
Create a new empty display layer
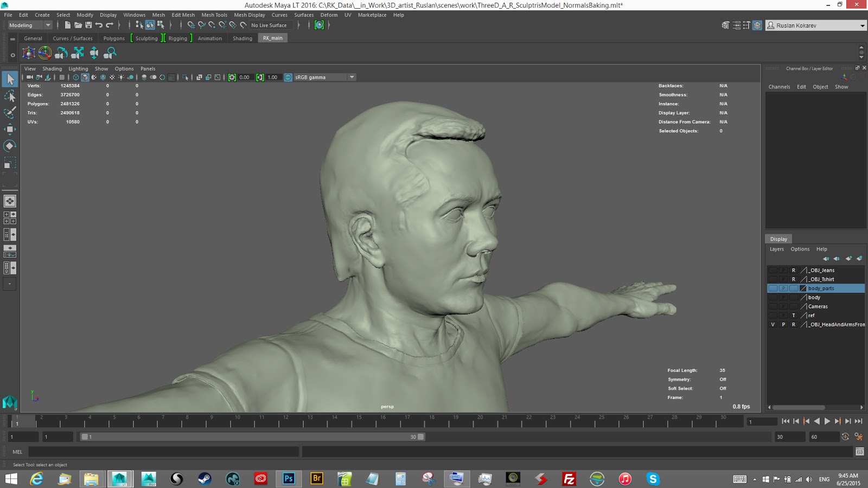click(x=848, y=259)
